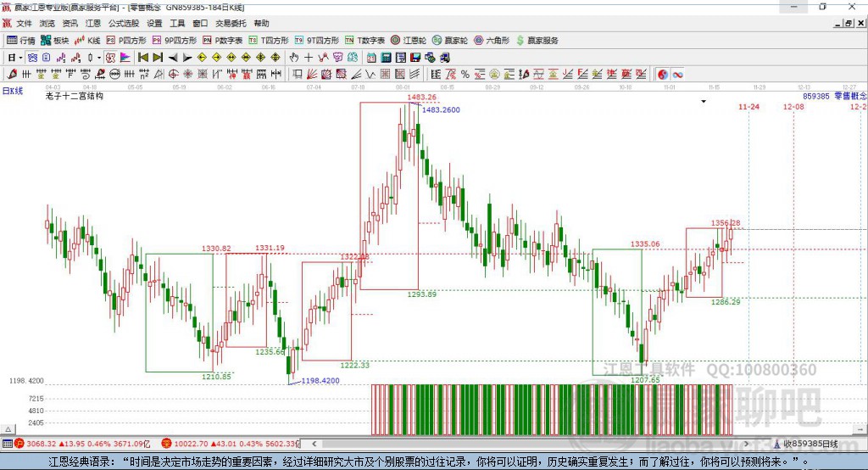Image resolution: width=868 pixels, height=470 pixels.
Task: Open the calculator icon
Action: pos(386,58)
